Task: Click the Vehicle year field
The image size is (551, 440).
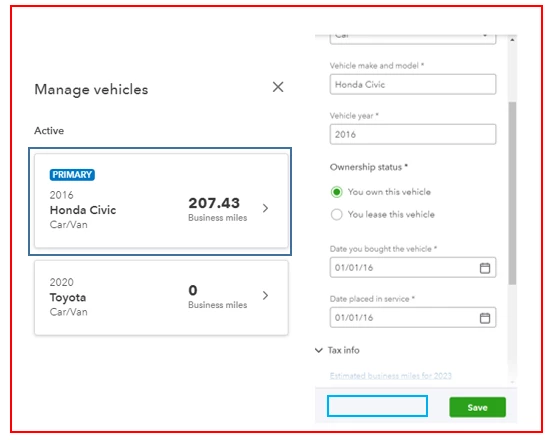Action: tap(413, 134)
